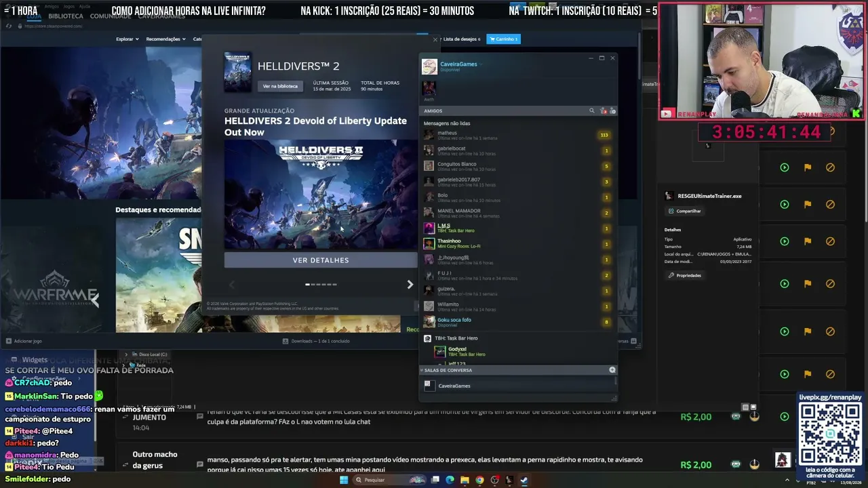Open Propriedades of RESGEUltimateTrainer.exe
The image size is (868, 488).
point(685,275)
